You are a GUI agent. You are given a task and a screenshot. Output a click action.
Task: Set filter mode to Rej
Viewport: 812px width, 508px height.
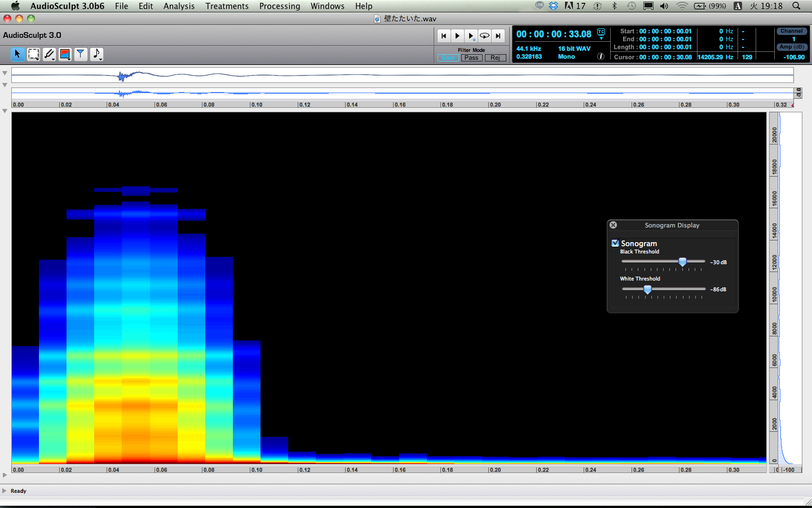click(495, 58)
